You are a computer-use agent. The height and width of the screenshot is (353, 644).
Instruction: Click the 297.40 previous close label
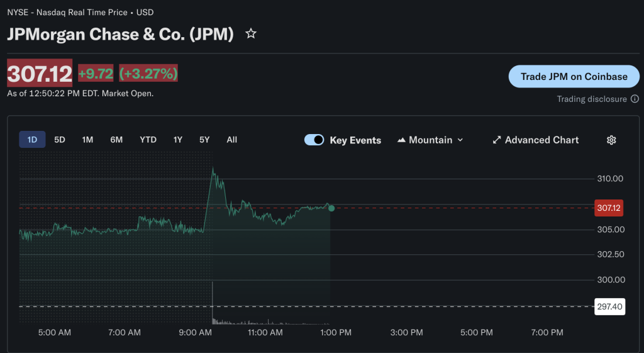(x=610, y=306)
